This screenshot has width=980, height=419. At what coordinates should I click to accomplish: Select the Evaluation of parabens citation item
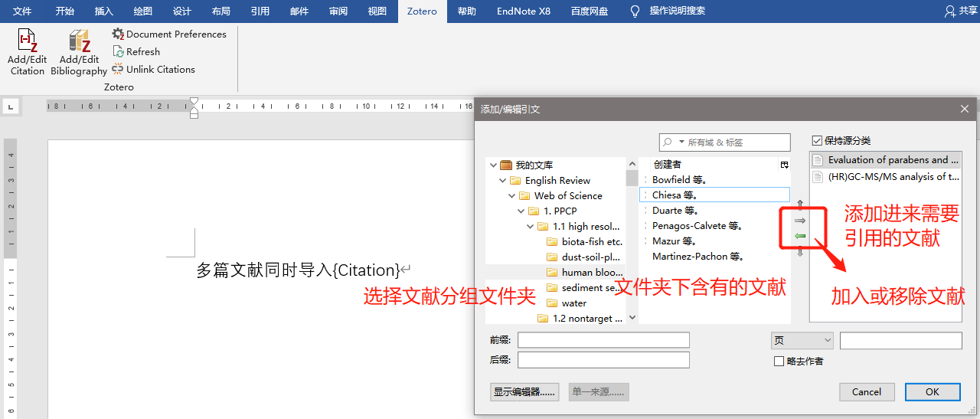pyautogui.click(x=886, y=160)
